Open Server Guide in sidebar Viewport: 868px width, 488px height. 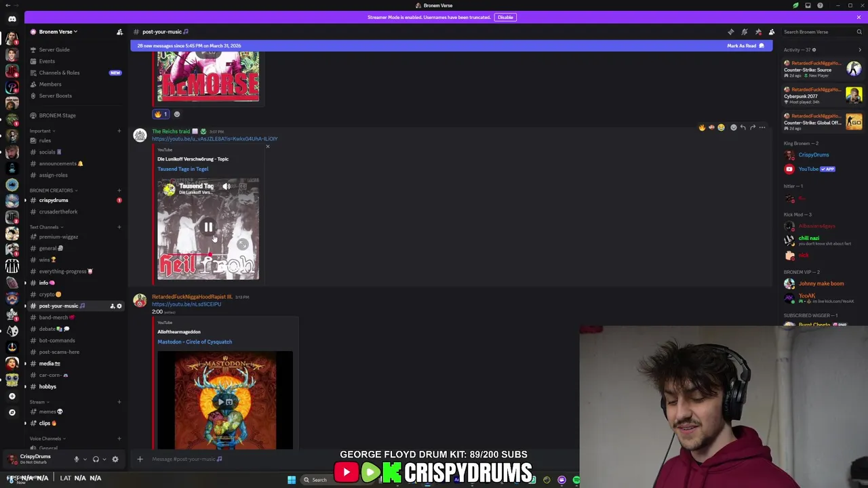(x=54, y=49)
